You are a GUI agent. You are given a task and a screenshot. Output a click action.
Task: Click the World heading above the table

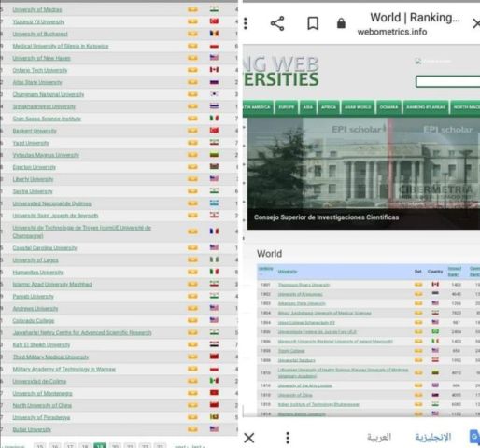[x=269, y=254]
